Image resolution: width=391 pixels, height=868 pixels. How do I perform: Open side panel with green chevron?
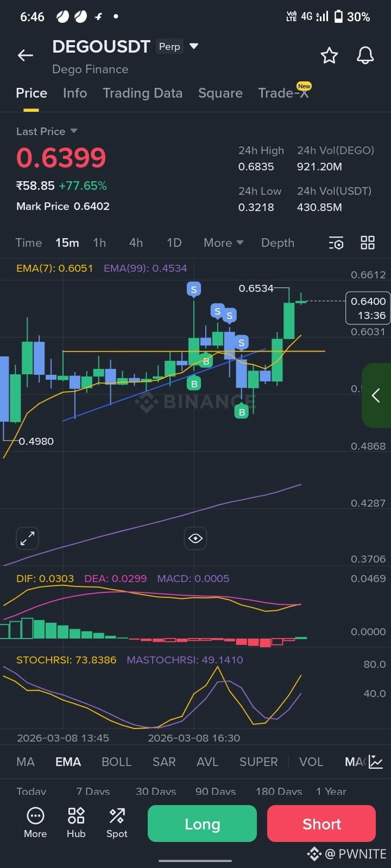point(376,395)
